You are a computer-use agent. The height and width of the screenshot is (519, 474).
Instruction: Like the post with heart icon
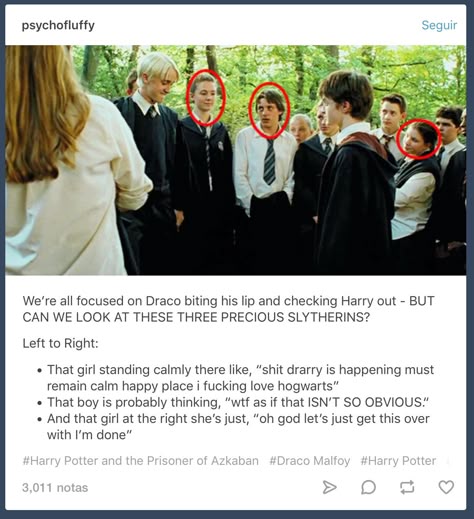tap(446, 487)
